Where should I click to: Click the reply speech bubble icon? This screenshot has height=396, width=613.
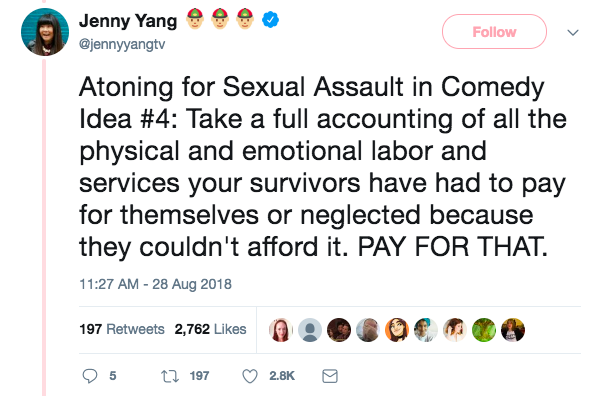[90, 376]
